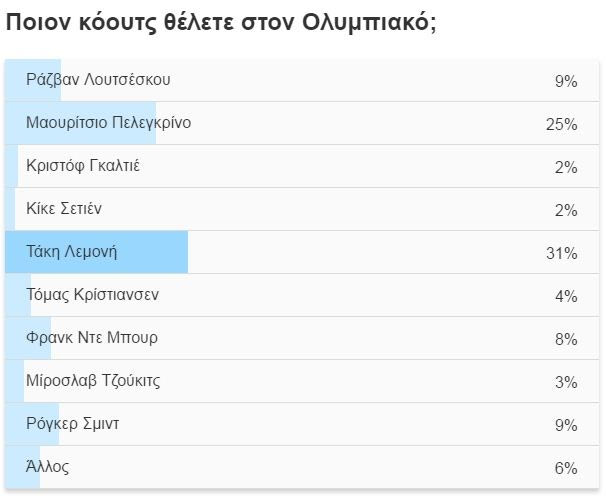Click the 8% result for Ντε Μπουρ
The height and width of the screenshot is (504, 606).
pos(566,340)
